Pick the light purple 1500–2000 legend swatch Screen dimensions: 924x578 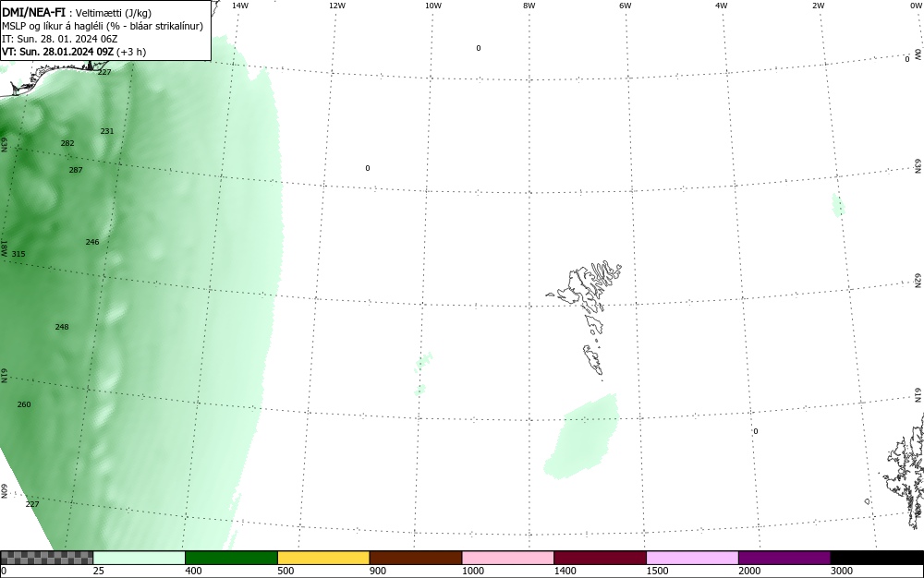click(x=692, y=558)
